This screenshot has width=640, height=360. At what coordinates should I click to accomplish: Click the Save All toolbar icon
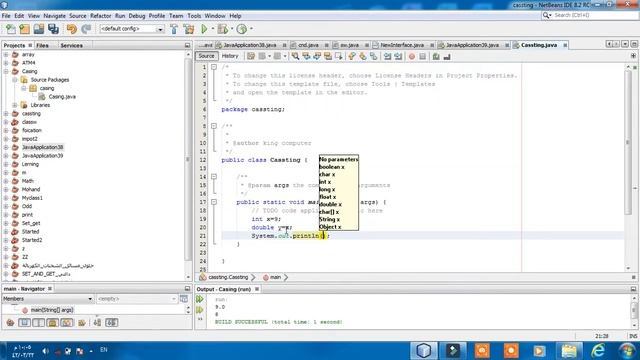click(x=53, y=29)
